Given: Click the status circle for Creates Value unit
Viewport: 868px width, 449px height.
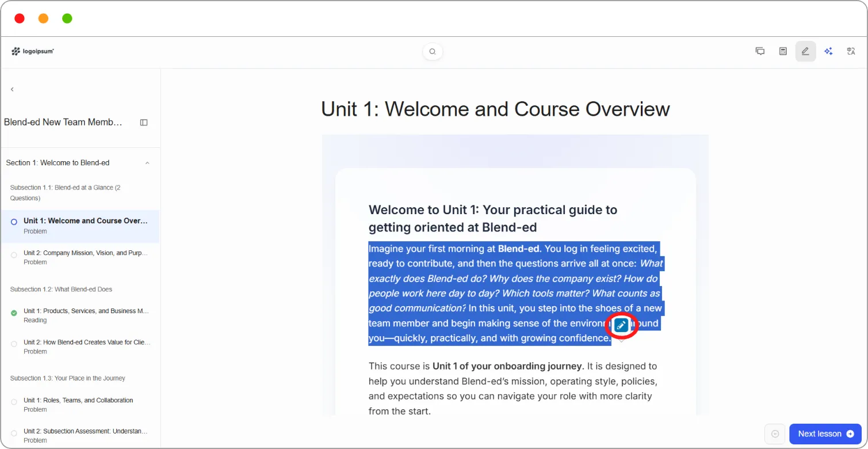Looking at the screenshot, I should point(14,344).
